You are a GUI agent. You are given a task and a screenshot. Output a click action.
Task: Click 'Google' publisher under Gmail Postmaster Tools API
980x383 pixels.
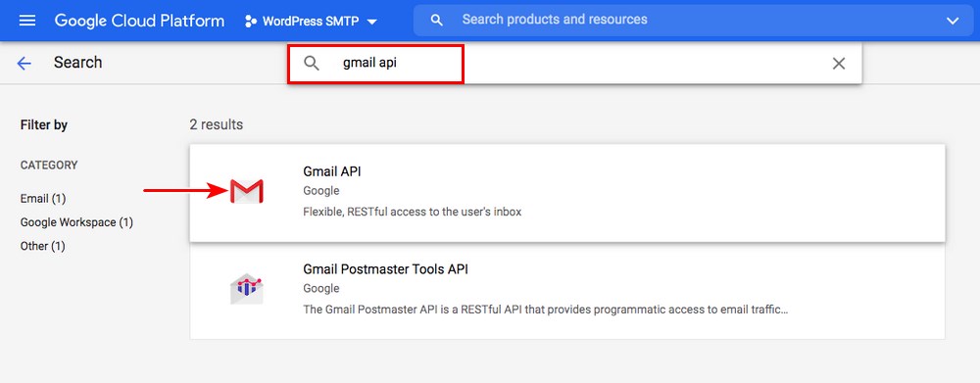coord(321,288)
